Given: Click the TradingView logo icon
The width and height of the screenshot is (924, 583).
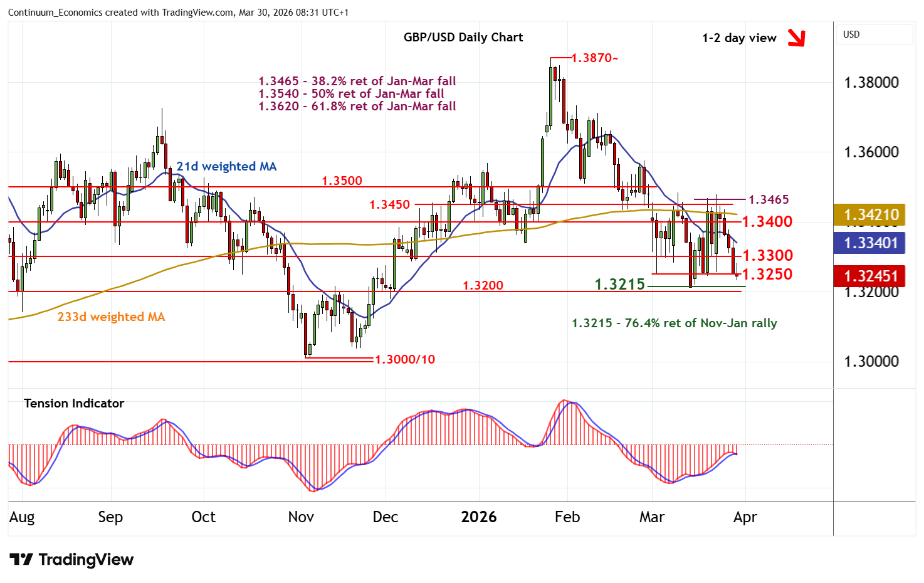Looking at the screenshot, I should (21, 559).
